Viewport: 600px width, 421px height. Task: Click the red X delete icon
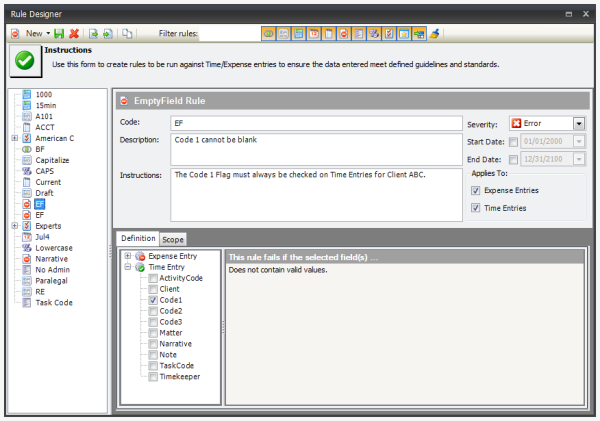75,34
